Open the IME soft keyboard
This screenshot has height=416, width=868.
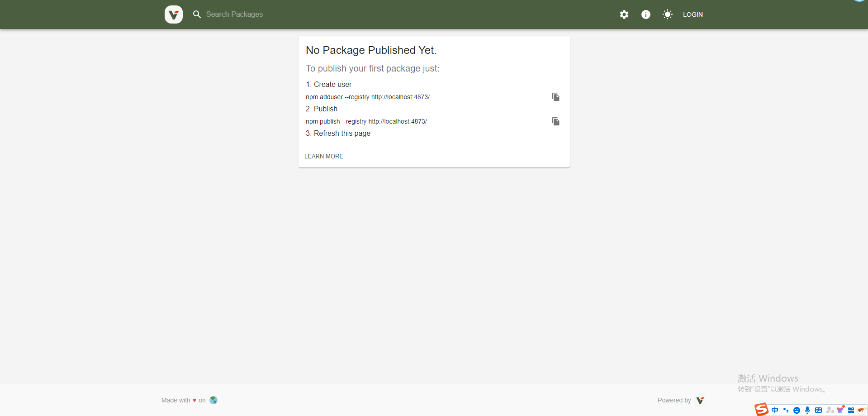818,410
